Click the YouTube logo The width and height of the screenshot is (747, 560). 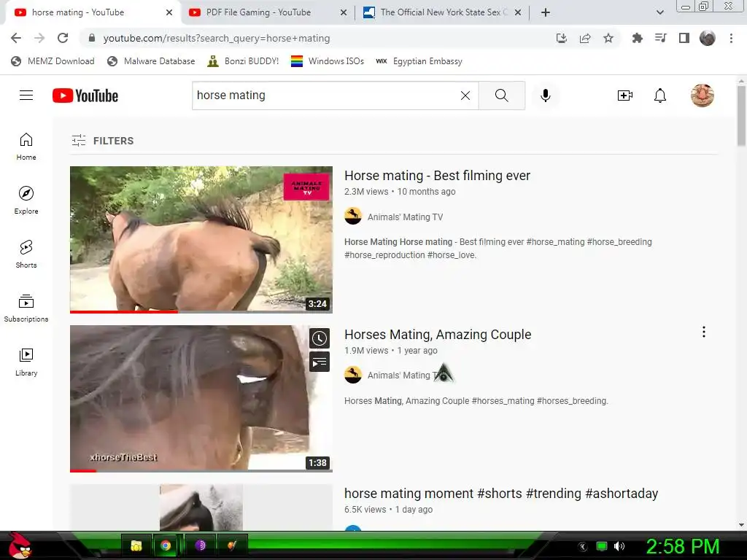85,96
